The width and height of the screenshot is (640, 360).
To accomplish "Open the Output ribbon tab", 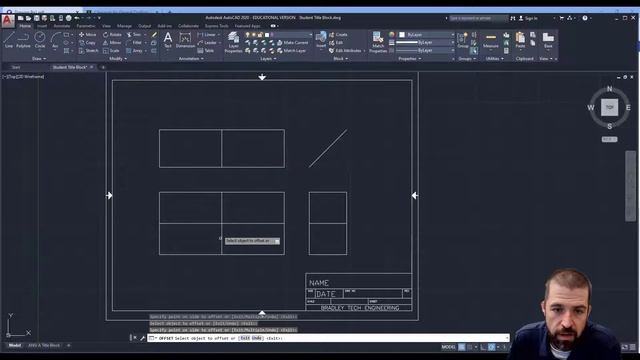I will tap(144, 26).
